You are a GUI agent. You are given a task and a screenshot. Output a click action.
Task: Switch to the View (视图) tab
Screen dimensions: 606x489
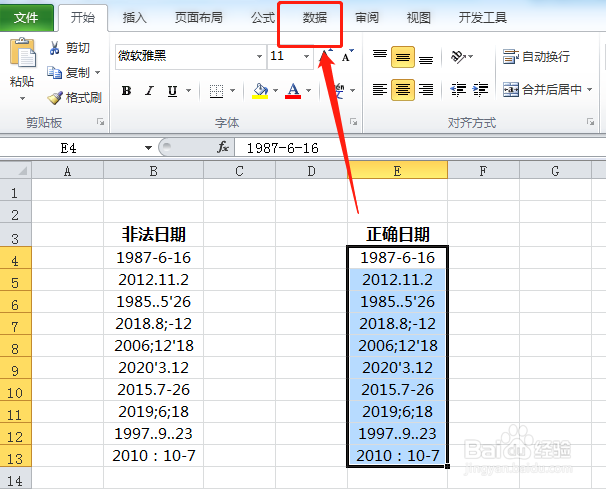pos(419,17)
